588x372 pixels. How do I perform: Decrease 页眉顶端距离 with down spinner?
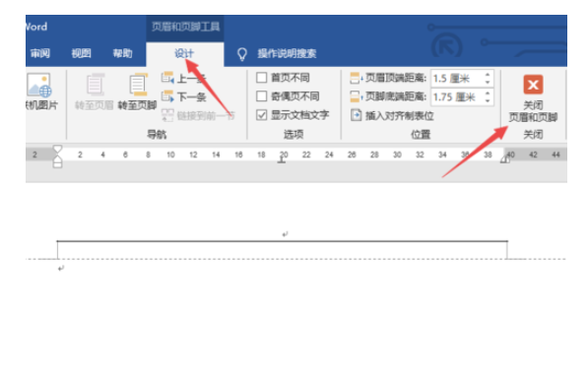(488, 82)
